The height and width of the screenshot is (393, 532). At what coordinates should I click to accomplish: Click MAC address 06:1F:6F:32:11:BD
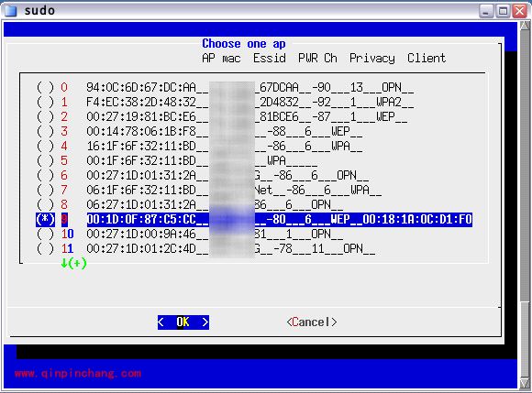click(141, 190)
